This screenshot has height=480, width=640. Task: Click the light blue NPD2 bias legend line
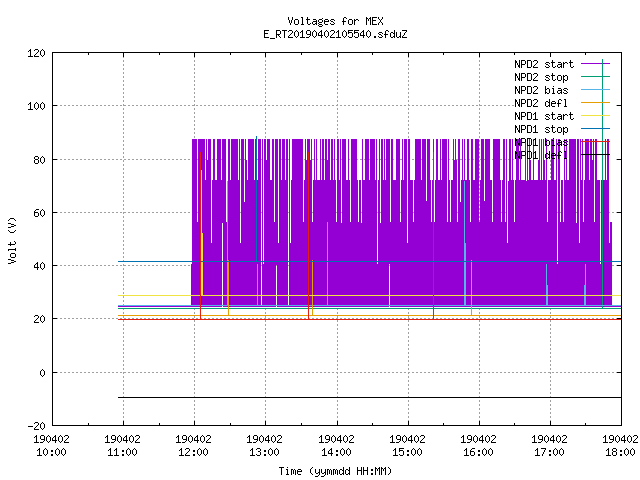pyautogui.click(x=595, y=90)
